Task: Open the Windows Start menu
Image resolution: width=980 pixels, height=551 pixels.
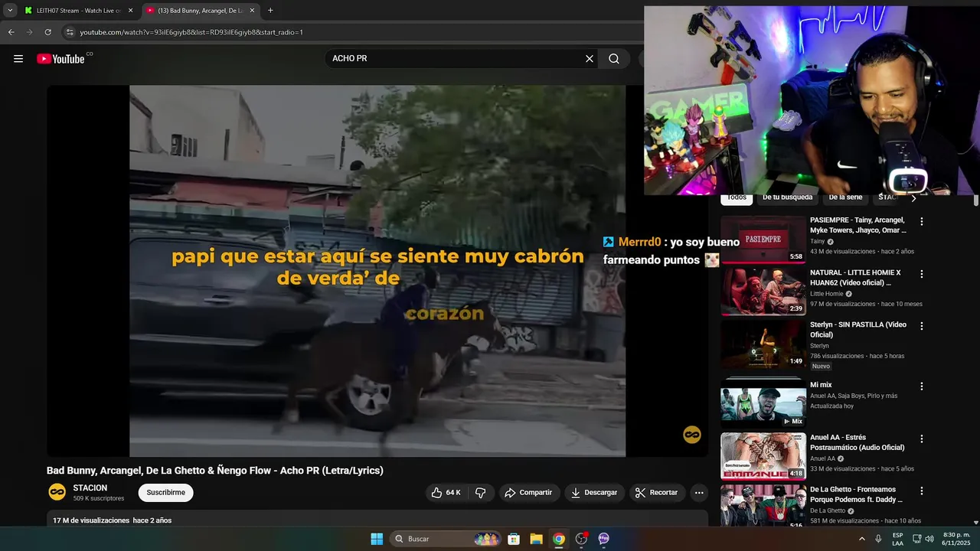Action: click(x=377, y=539)
